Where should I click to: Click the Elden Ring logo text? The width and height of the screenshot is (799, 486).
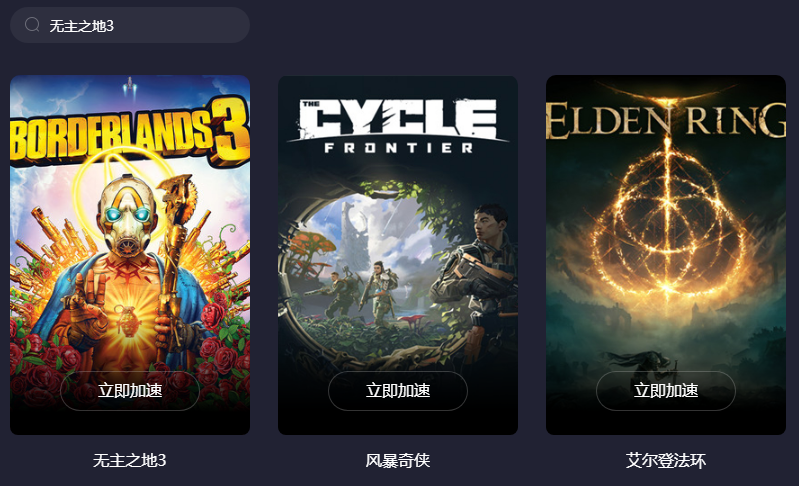click(x=666, y=120)
